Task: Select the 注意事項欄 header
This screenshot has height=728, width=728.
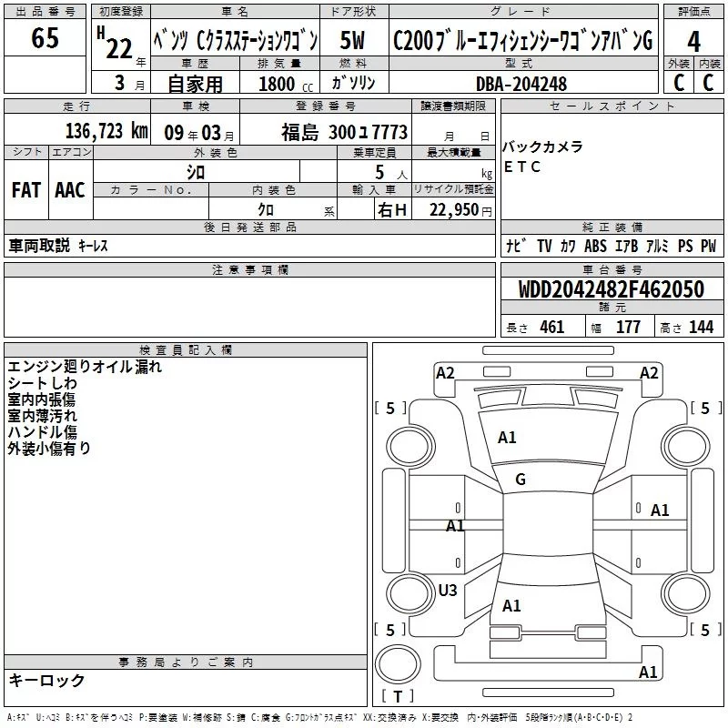Action: pos(249,270)
